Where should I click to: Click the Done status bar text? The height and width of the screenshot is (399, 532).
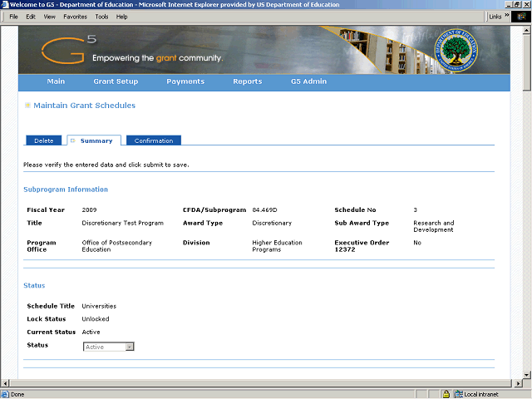[17, 394]
